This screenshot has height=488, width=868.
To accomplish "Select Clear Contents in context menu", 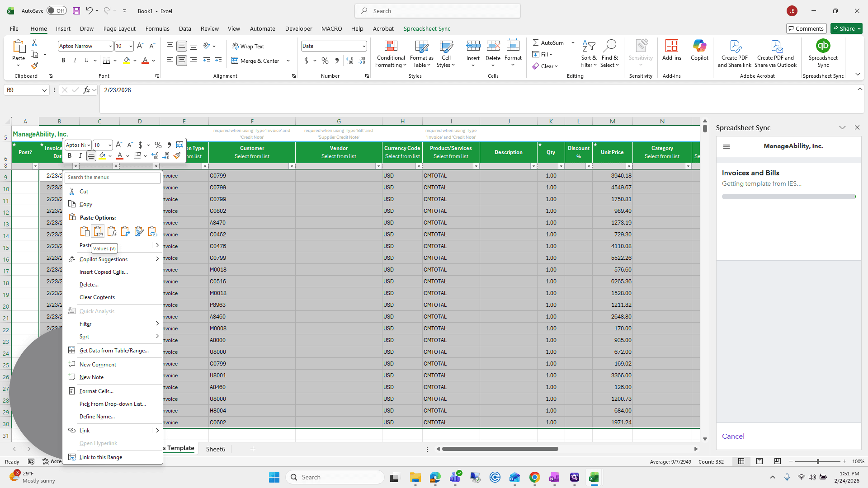I will (97, 297).
